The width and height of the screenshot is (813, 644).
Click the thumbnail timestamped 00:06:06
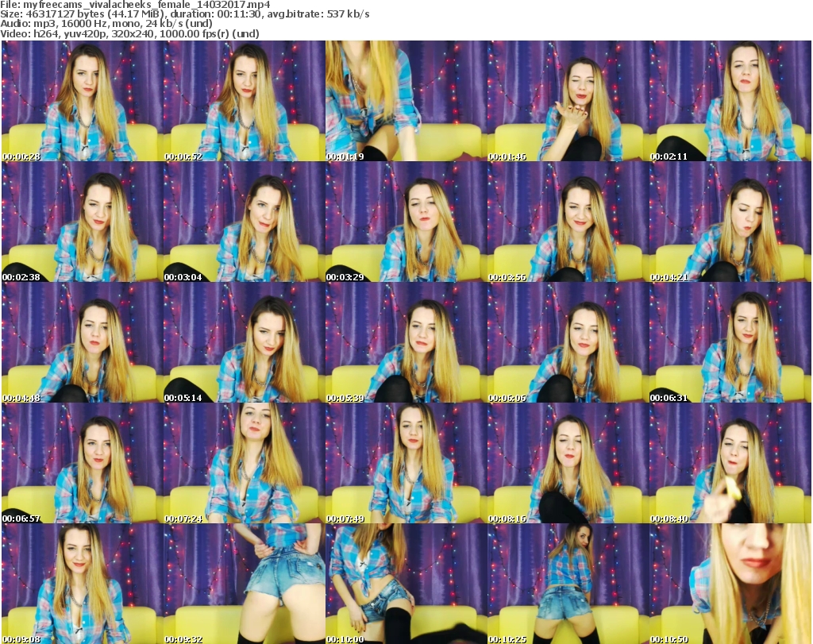tap(568, 343)
